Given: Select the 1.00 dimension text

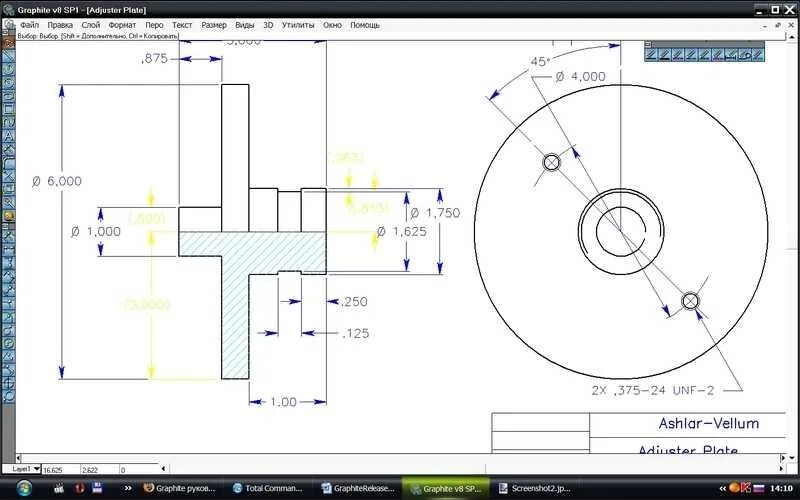Looking at the screenshot, I should pyautogui.click(x=283, y=402).
